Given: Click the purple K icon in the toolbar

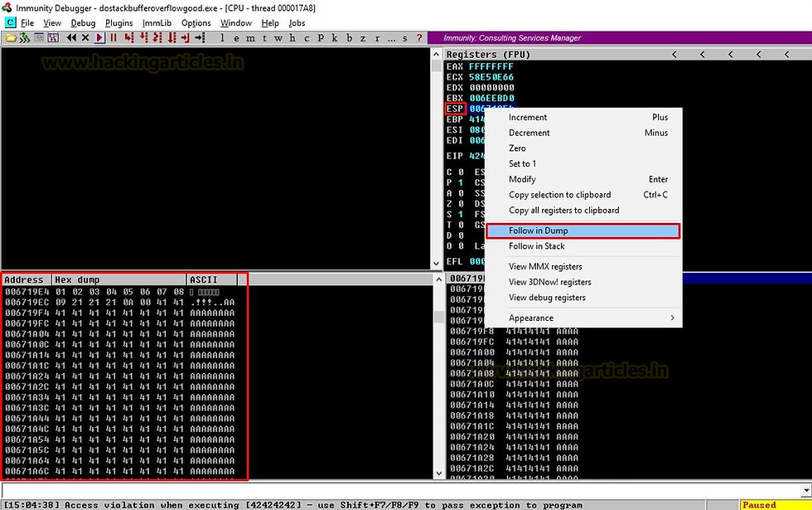Looking at the screenshot, I should pos(53,38).
